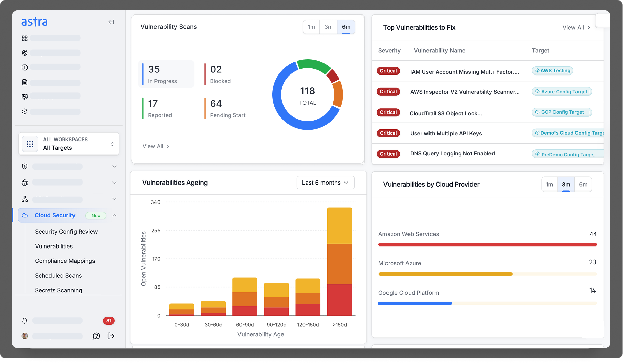Select 3m range for Vulnerability Scans
Image resolution: width=628 pixels, height=364 pixels.
328,27
